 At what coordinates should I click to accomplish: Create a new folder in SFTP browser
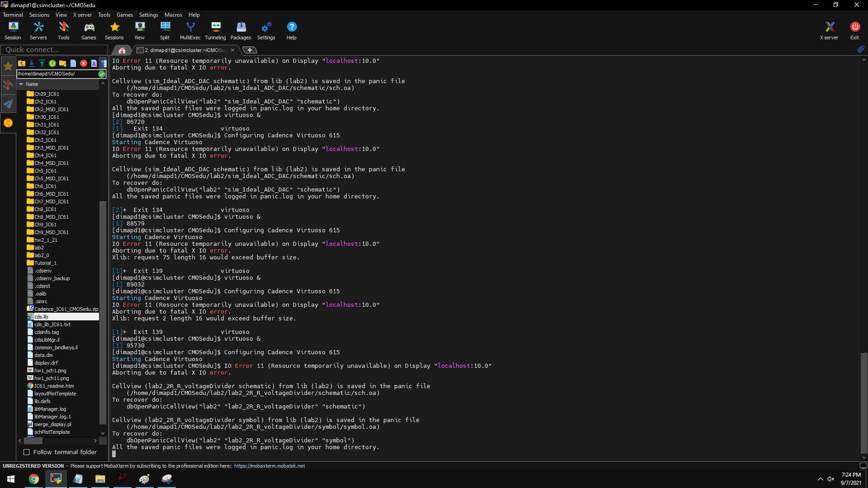63,63
